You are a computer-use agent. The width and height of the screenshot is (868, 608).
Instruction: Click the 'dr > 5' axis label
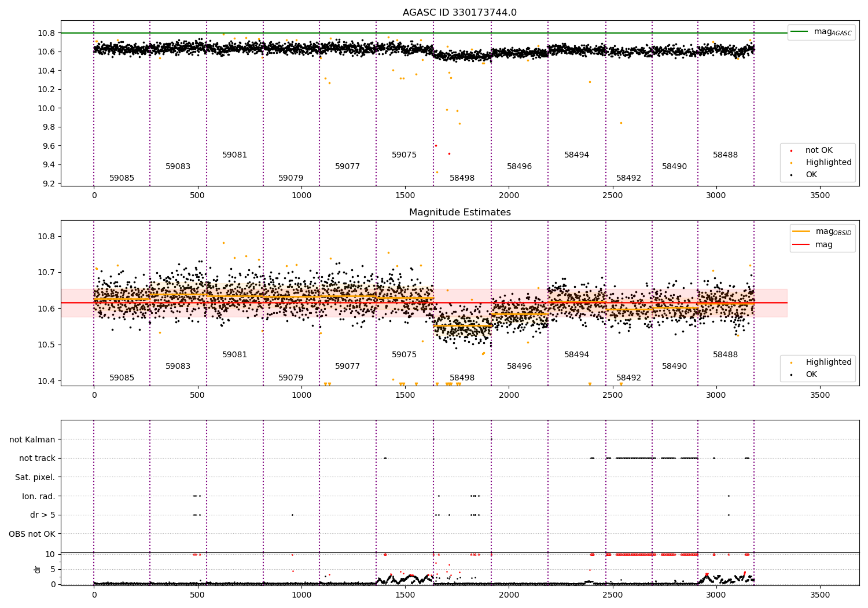click(x=43, y=515)
